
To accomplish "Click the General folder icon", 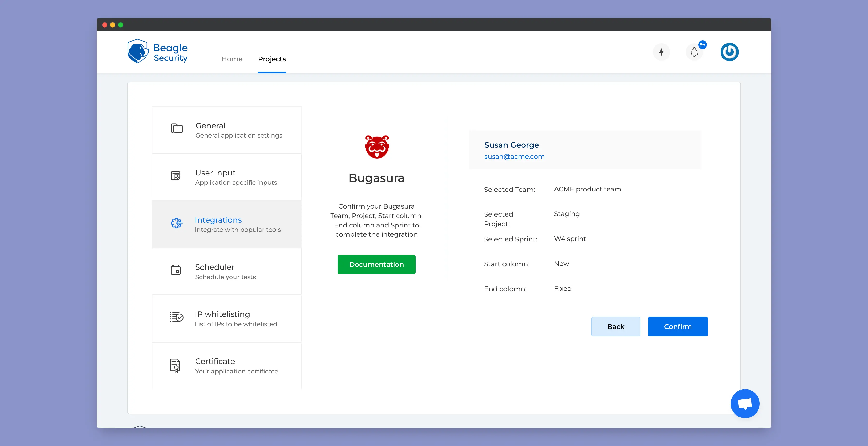I will tap(177, 128).
